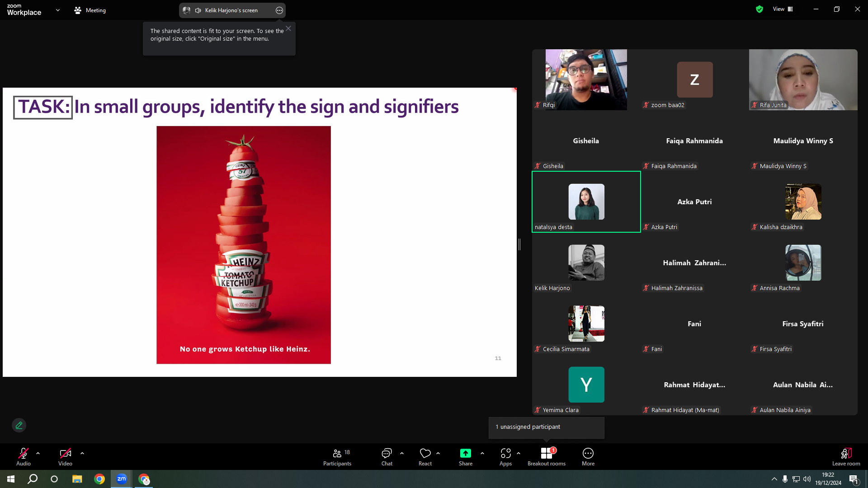The width and height of the screenshot is (868, 488).
Task: Click the shared slide ketchup image
Action: click(x=244, y=245)
